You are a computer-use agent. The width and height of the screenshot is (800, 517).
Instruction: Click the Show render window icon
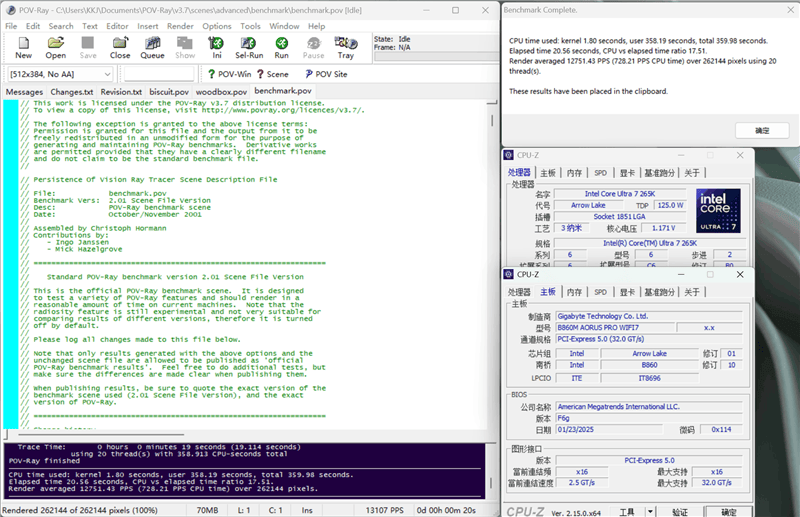click(185, 48)
